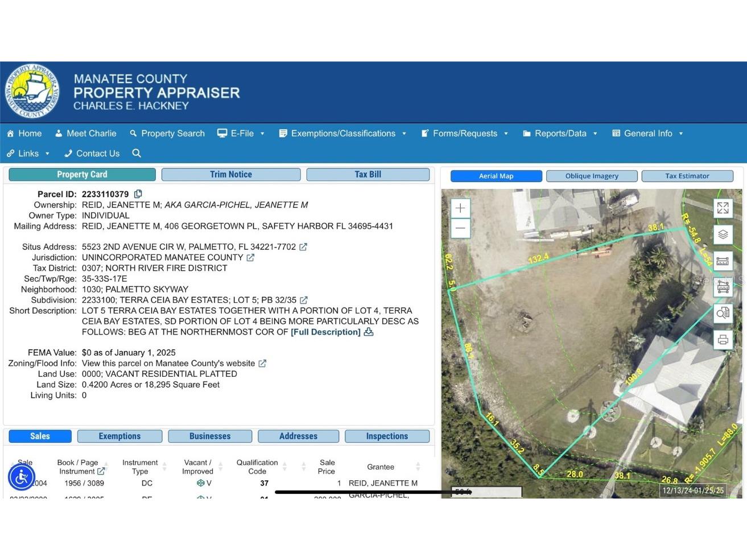Image resolution: width=747 pixels, height=560 pixels.
Task: Switch to Oblique Imagery view
Action: pos(592,176)
